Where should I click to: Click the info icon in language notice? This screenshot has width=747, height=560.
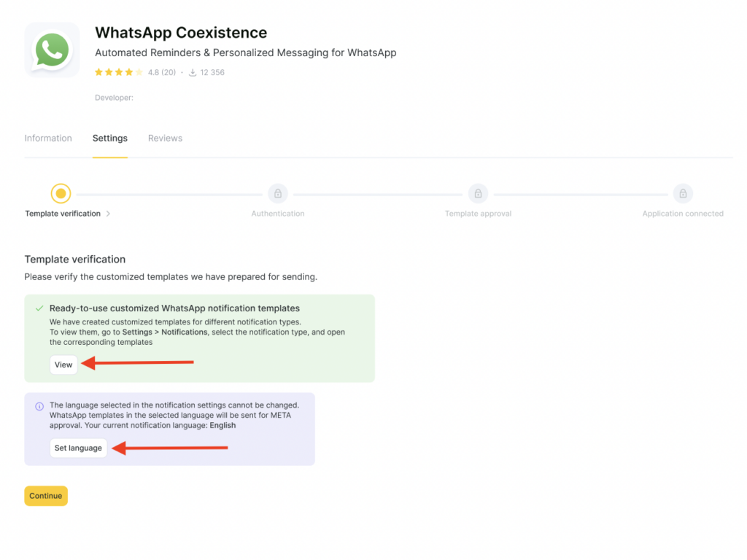pyautogui.click(x=39, y=406)
